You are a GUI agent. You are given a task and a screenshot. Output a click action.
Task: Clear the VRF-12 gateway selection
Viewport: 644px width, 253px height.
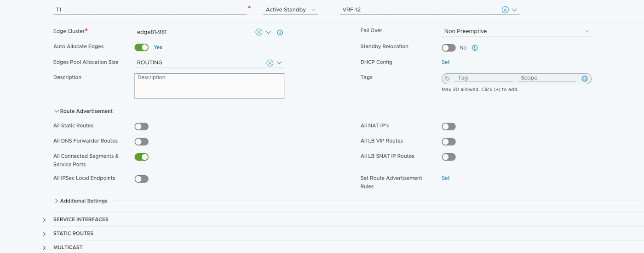pyautogui.click(x=505, y=10)
